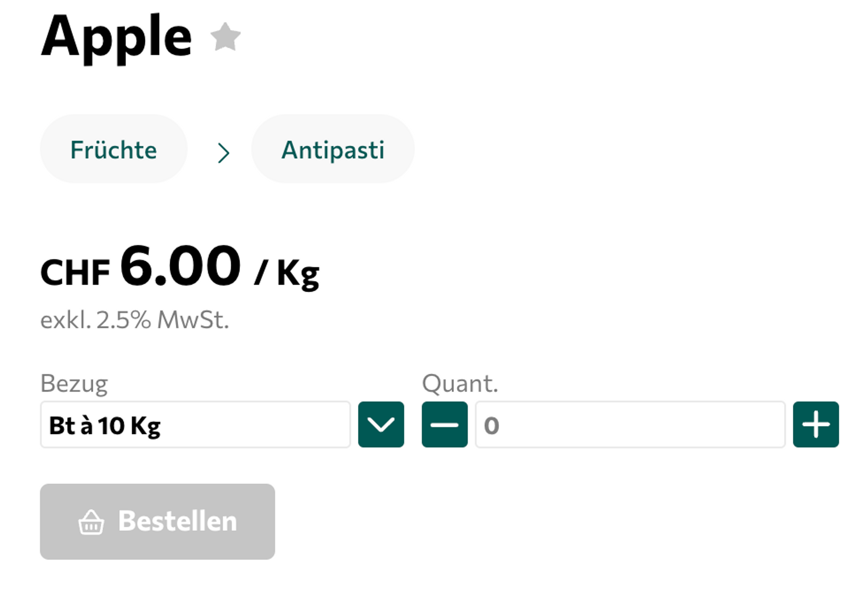Increase quantity with the plus button
Screen dimensions: 868x608
pyautogui.click(x=815, y=424)
